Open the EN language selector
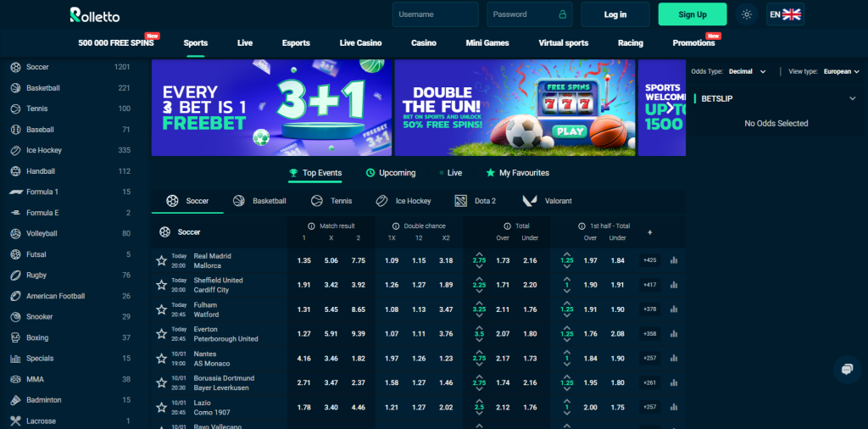 [784, 14]
